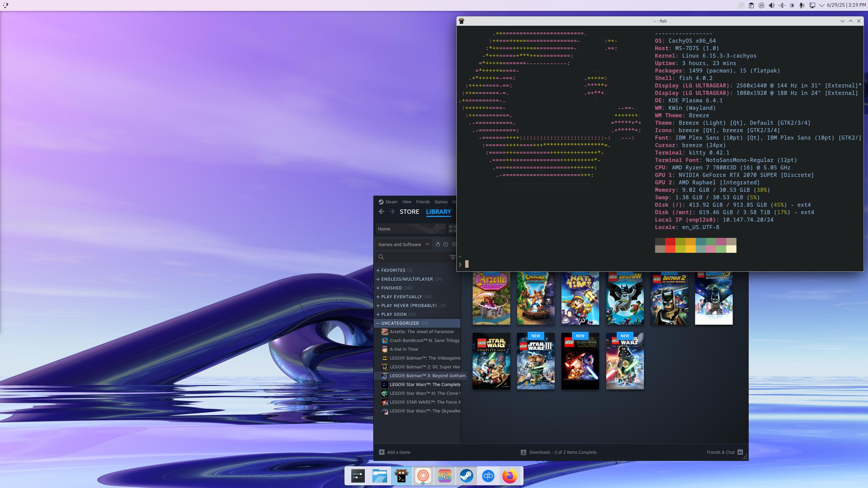Open rainbow VC app in dock
Screen dimensions: 868x488
[x=445, y=476]
